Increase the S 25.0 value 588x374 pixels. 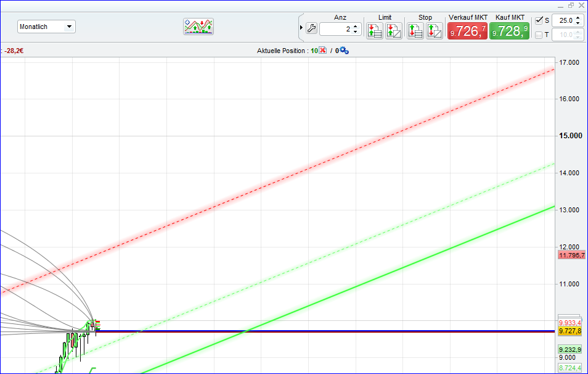tap(578, 18)
